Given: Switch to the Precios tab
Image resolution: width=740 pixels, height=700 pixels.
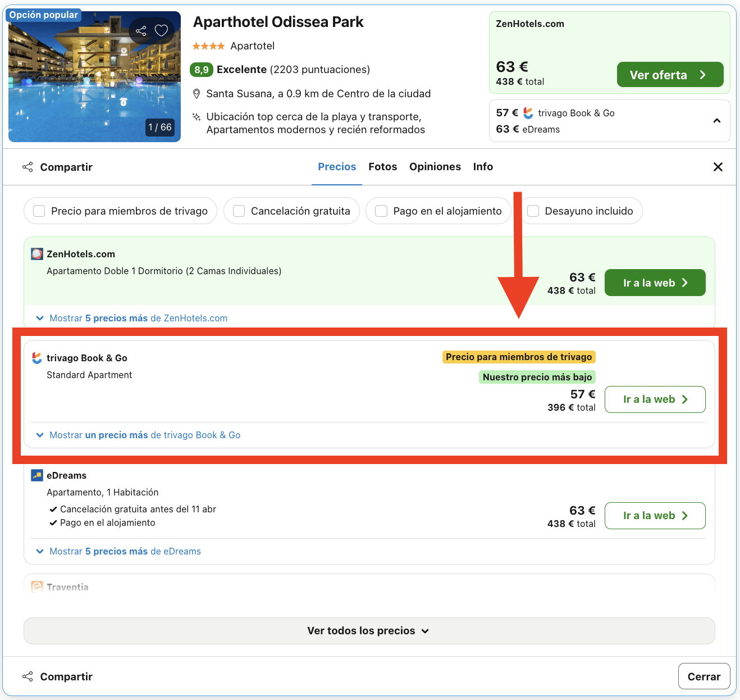Looking at the screenshot, I should point(337,167).
